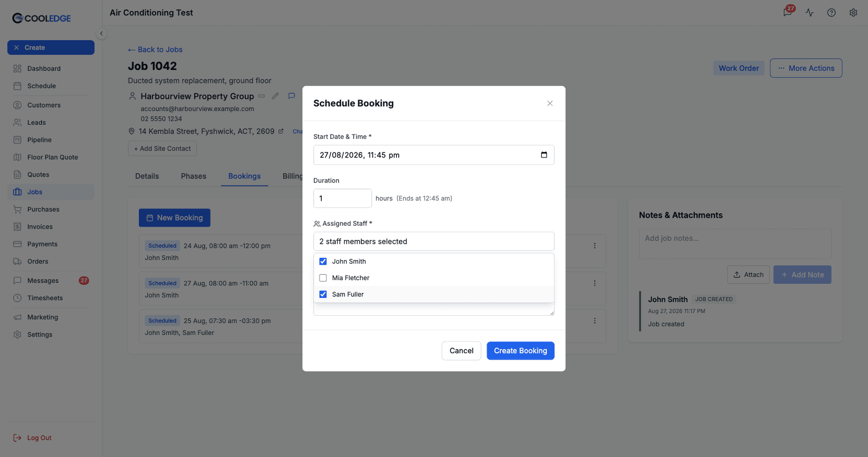The height and width of the screenshot is (457, 868).
Task: Open the settings gear in the top bar
Action: [853, 12]
